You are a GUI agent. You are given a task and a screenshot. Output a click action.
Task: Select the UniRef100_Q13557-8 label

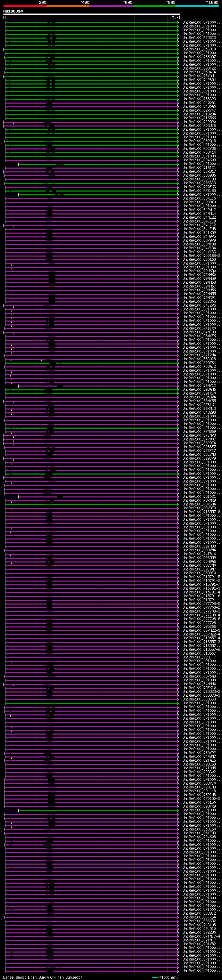(201, 512)
